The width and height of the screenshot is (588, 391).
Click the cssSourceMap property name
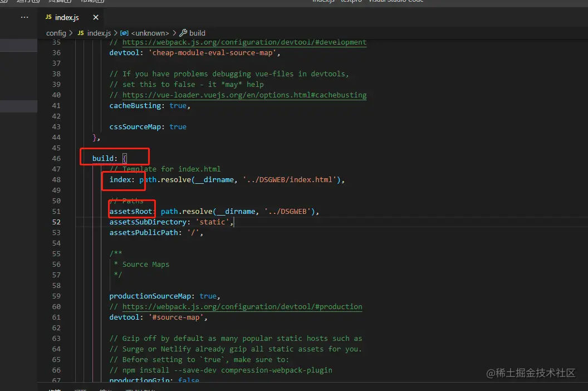point(135,127)
